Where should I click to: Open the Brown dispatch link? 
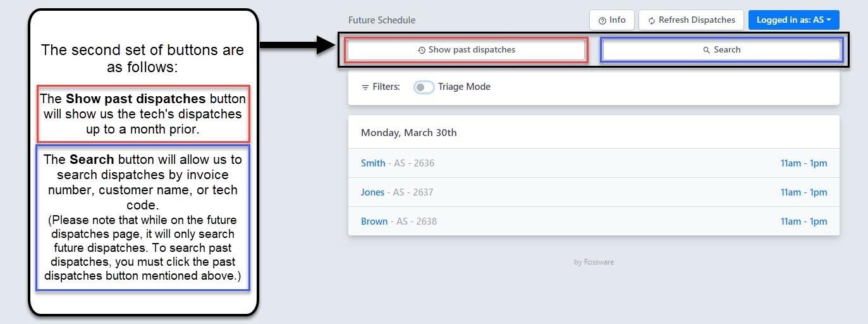(374, 221)
